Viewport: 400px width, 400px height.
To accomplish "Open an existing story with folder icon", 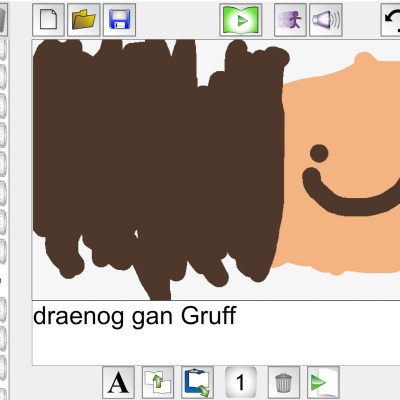I will pos(84,20).
